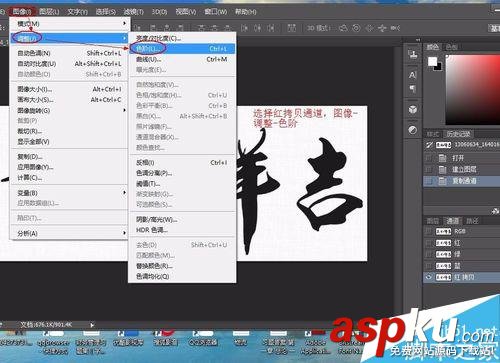
Task: Click the 建立图层 history state icon
Action: [x=442, y=170]
